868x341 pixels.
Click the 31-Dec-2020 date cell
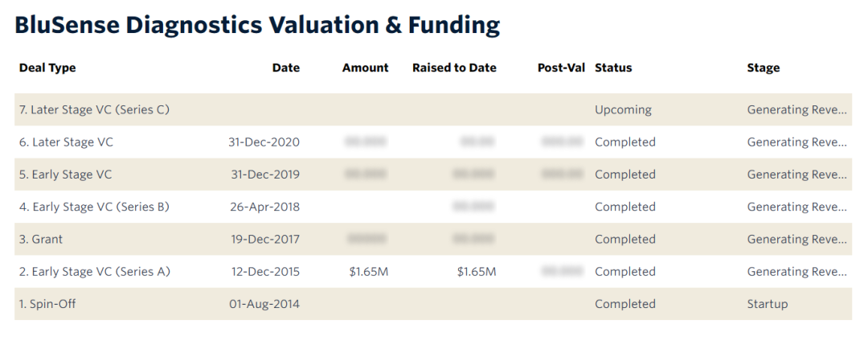264,142
